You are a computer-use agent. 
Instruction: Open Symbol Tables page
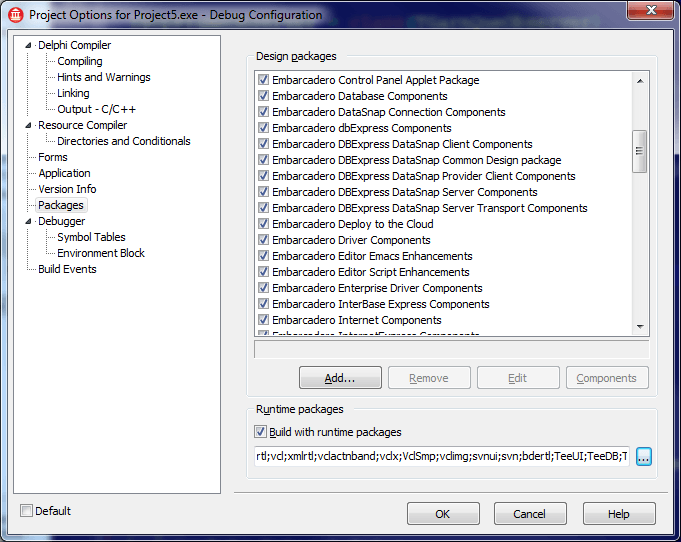click(x=91, y=237)
